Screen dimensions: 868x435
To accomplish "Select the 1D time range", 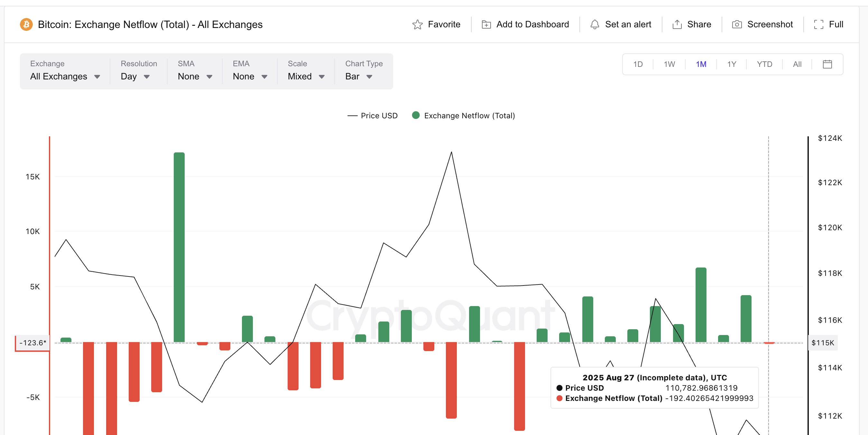I will pos(638,64).
